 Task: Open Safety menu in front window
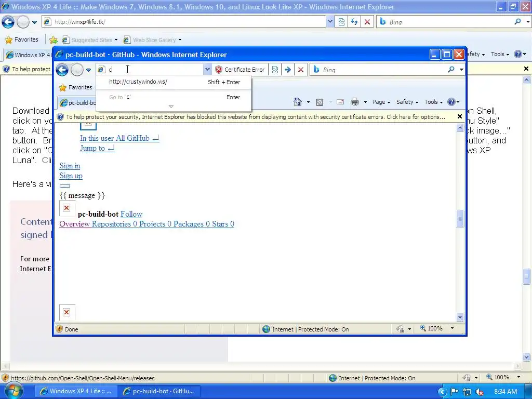pos(407,102)
